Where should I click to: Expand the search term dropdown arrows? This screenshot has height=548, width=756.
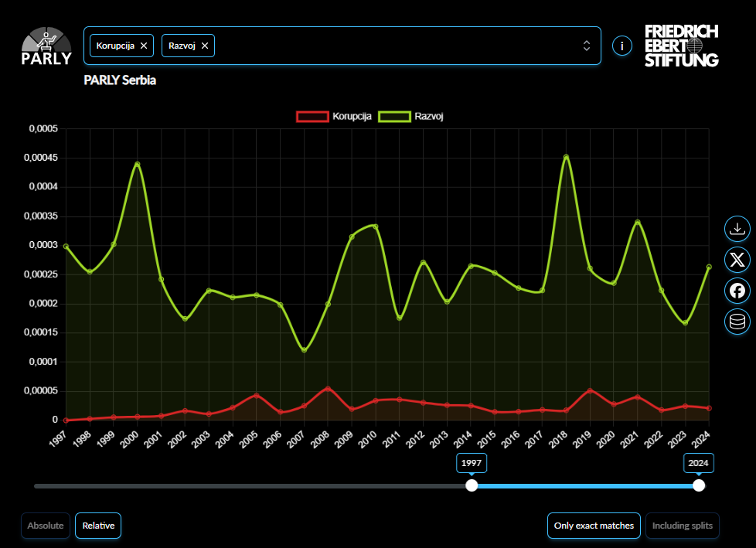coord(586,46)
